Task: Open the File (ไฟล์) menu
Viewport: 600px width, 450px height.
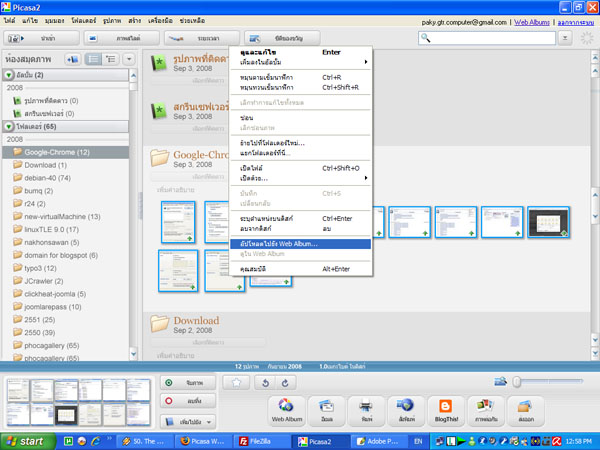Action: pyautogui.click(x=10, y=21)
